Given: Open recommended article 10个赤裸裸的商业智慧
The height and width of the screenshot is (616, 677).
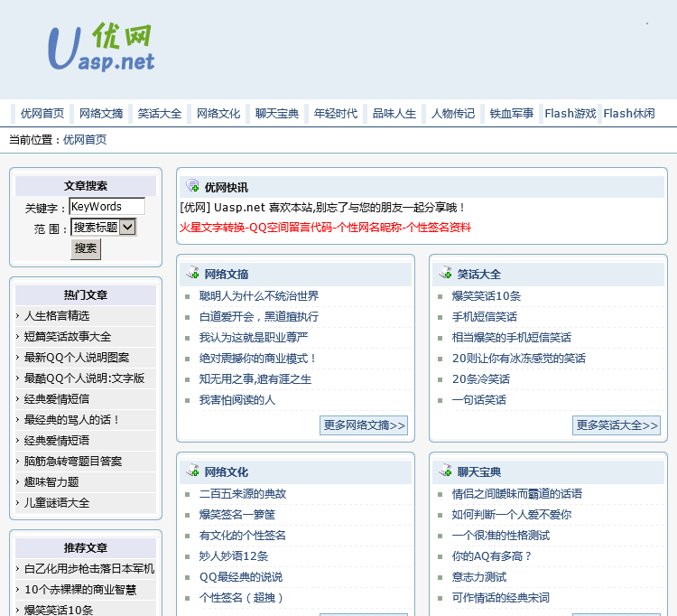Looking at the screenshot, I should pos(80,590).
